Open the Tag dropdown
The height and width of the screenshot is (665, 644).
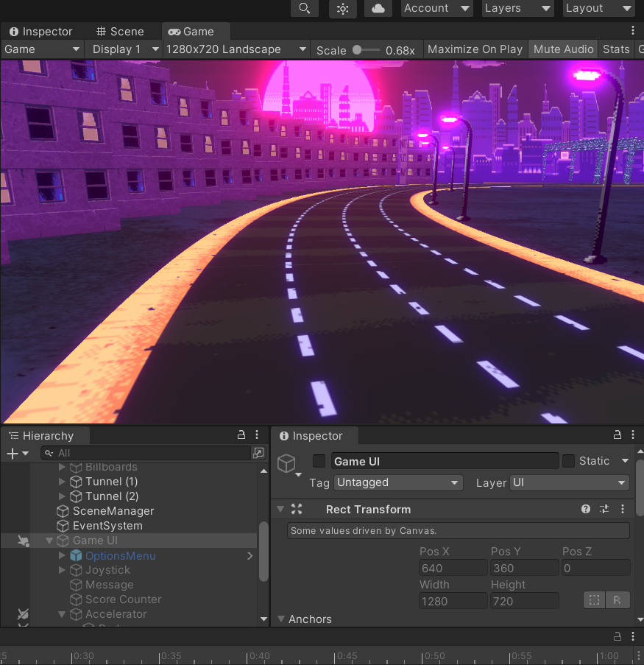click(x=398, y=482)
